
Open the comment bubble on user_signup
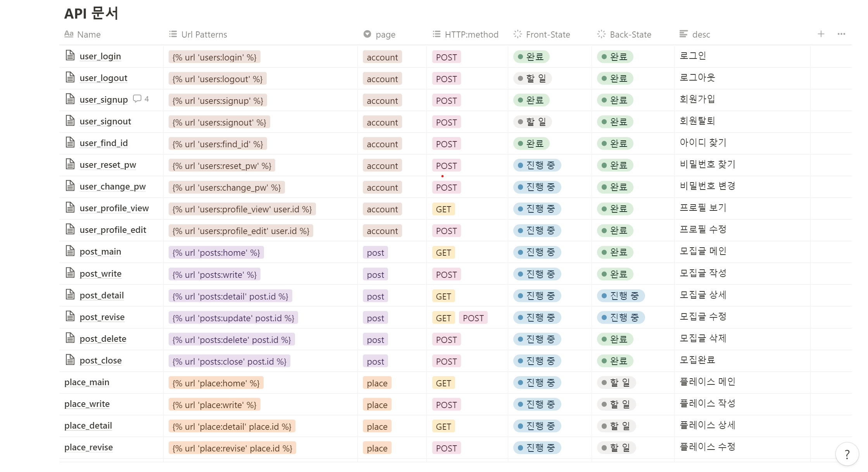[x=137, y=99]
